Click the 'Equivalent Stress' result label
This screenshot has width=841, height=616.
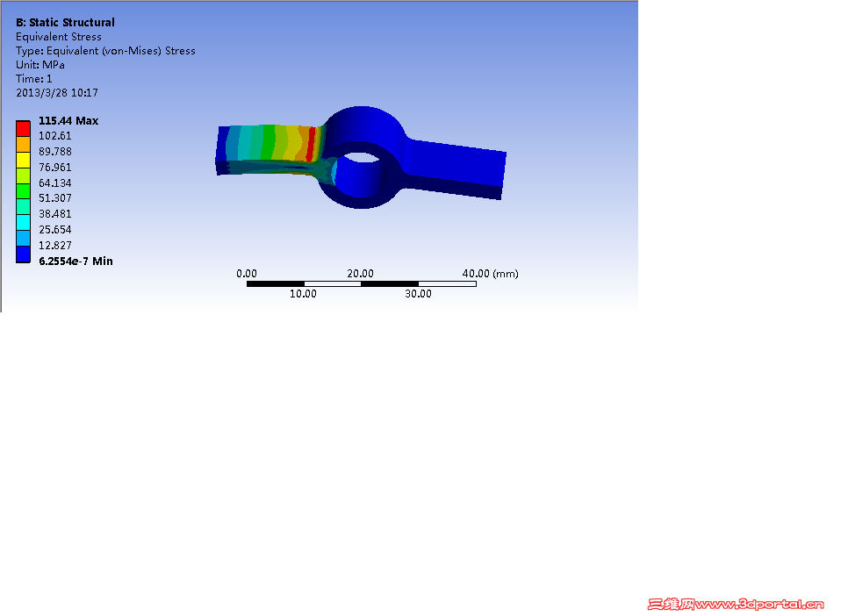point(59,37)
